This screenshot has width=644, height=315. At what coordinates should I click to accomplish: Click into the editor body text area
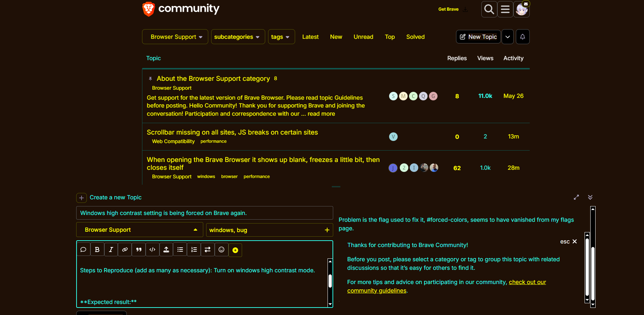pos(202,283)
